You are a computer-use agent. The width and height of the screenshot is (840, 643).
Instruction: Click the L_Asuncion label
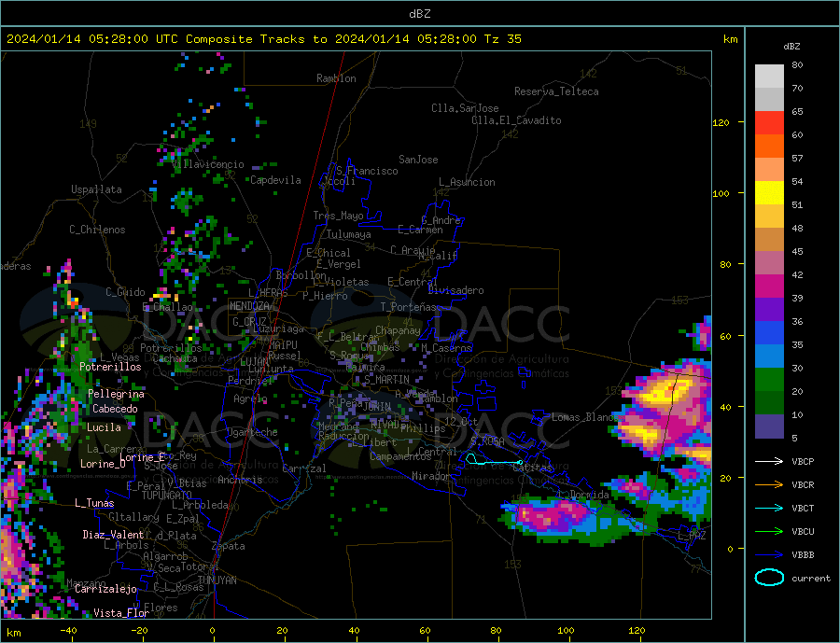tap(467, 182)
